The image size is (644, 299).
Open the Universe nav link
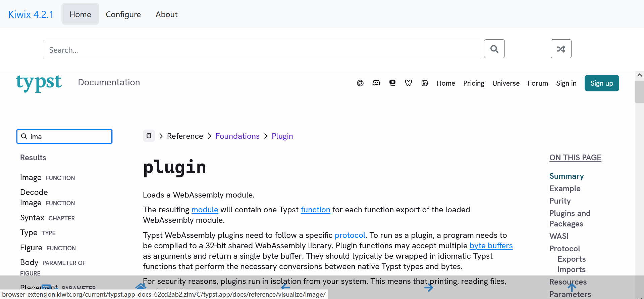[506, 83]
